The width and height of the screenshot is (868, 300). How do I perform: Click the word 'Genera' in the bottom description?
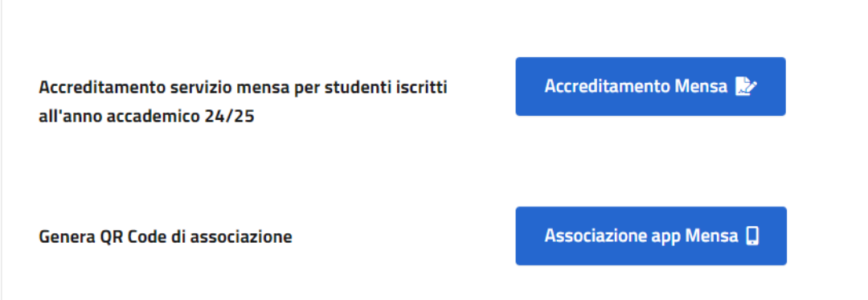63,237
